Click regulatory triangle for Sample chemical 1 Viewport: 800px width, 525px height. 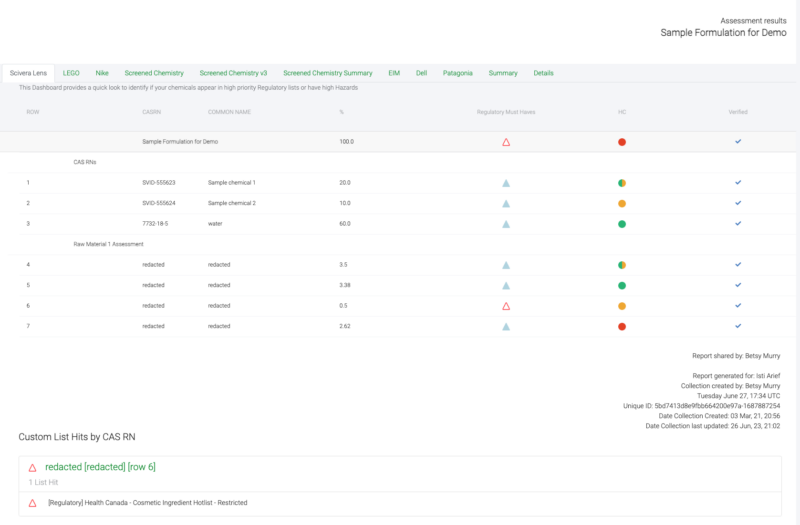(x=506, y=183)
